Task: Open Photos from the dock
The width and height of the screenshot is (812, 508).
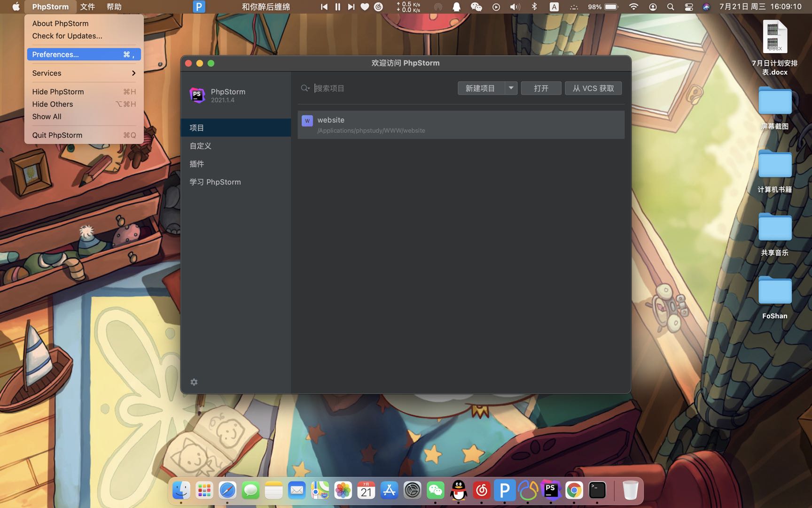Action: coord(343,491)
